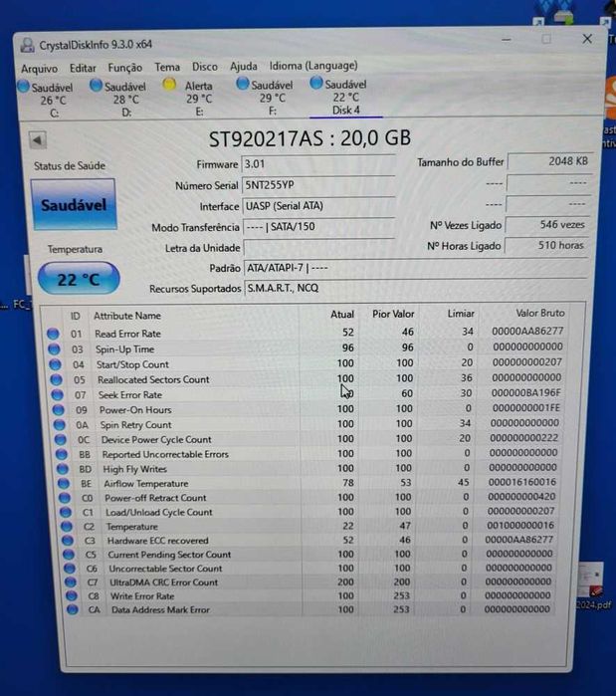Click the Attribute Name column header
The height and width of the screenshot is (696, 616).
(x=127, y=316)
